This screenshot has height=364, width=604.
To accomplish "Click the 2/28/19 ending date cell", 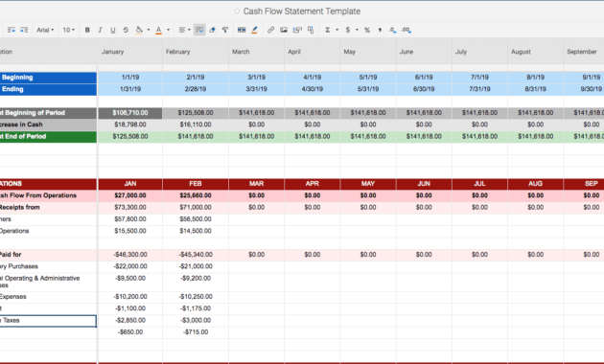I will point(196,89).
